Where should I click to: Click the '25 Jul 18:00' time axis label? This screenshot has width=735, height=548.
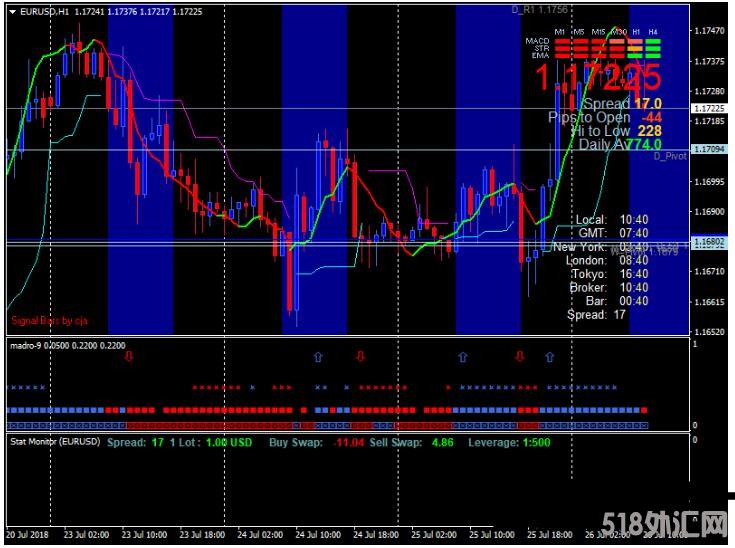(550, 534)
